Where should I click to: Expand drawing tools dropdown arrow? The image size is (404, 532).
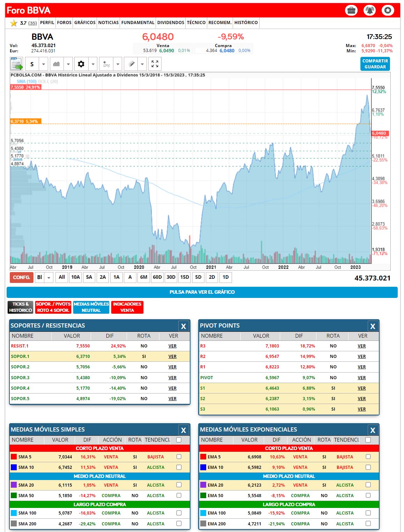142,64
